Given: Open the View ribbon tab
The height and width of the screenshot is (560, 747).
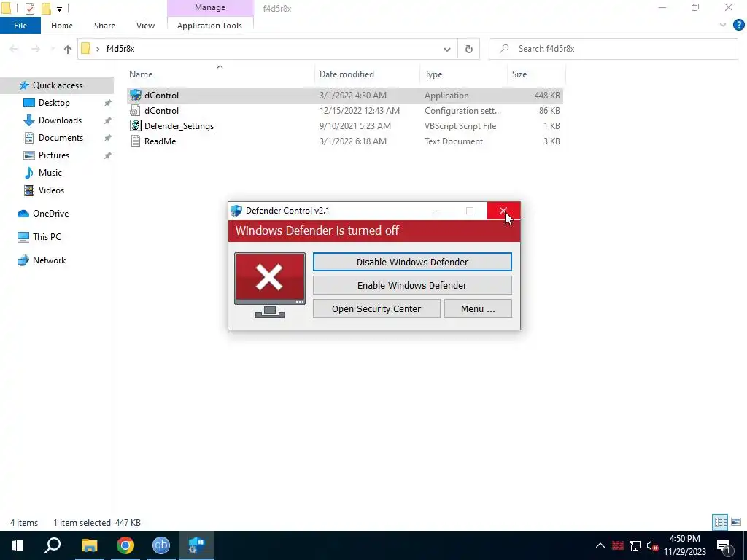Looking at the screenshot, I should click(x=145, y=26).
